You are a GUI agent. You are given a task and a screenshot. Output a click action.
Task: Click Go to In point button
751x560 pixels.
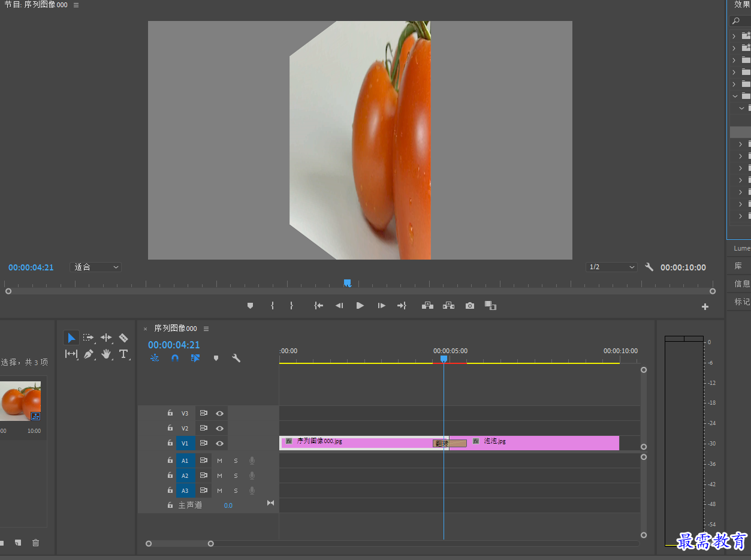point(319,306)
